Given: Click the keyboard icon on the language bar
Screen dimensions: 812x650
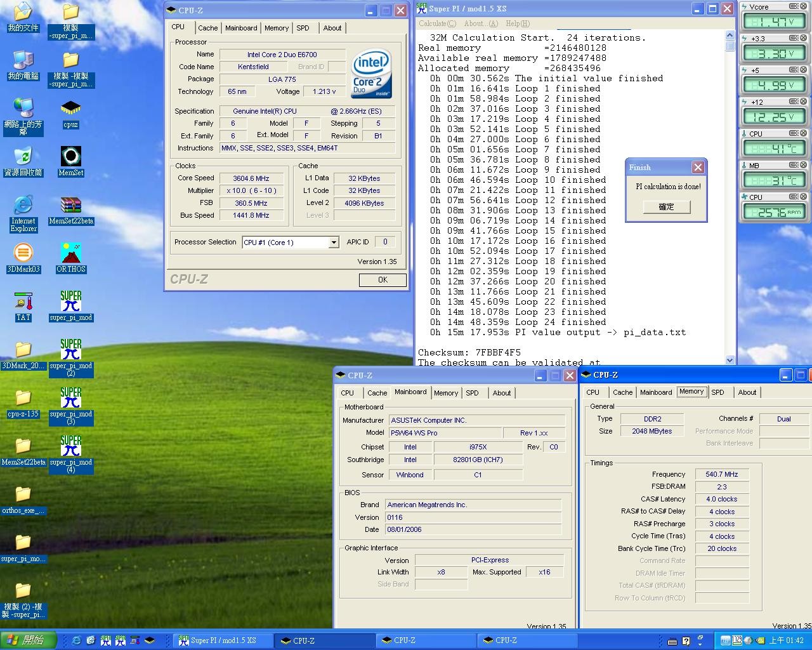Looking at the screenshot, I should [672, 641].
